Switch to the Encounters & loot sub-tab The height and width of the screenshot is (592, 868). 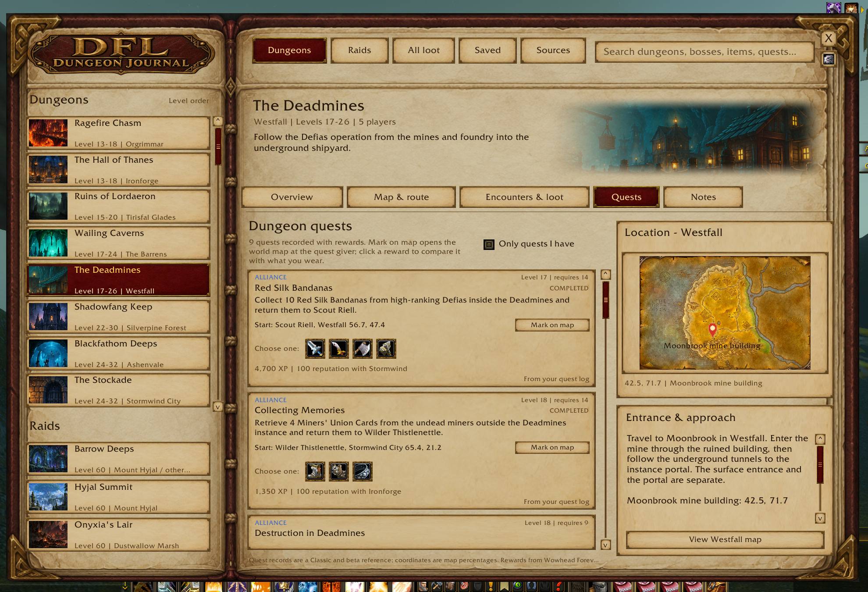[524, 197]
